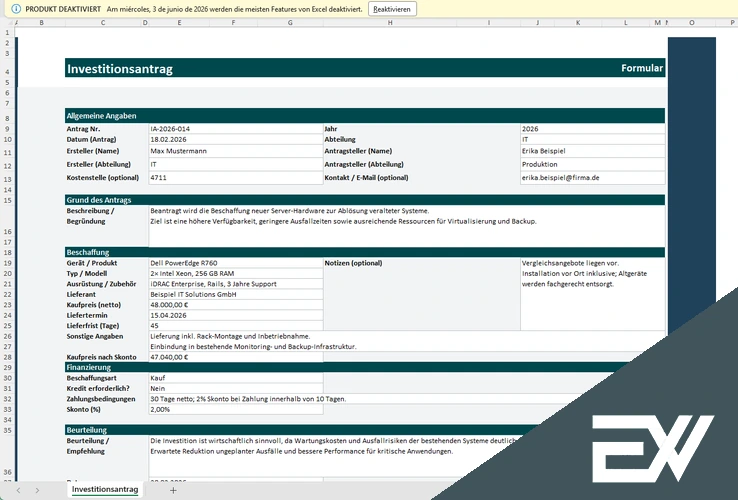This screenshot has height=500, width=738.
Task: Click the Notizen (optional) label
Action: (x=353, y=263)
